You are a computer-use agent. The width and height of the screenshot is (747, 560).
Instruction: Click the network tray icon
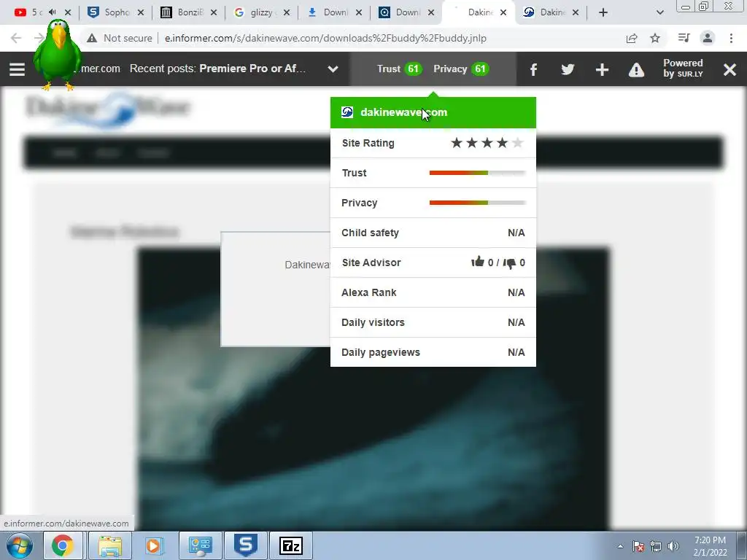656,546
